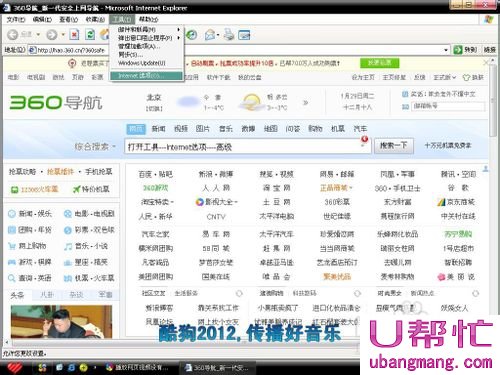This screenshot has height=375, width=500.
Task: Click the Stop loading icon in toolbar
Action: coord(74,34)
